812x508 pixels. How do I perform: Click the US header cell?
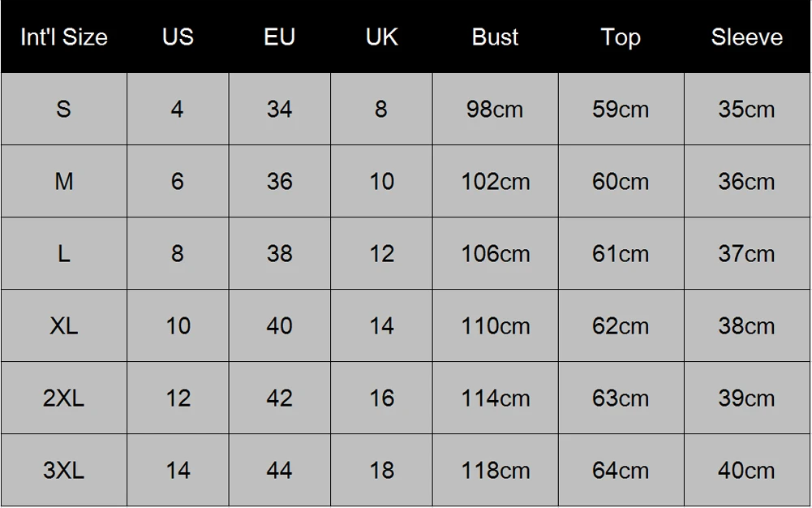pyautogui.click(x=178, y=37)
